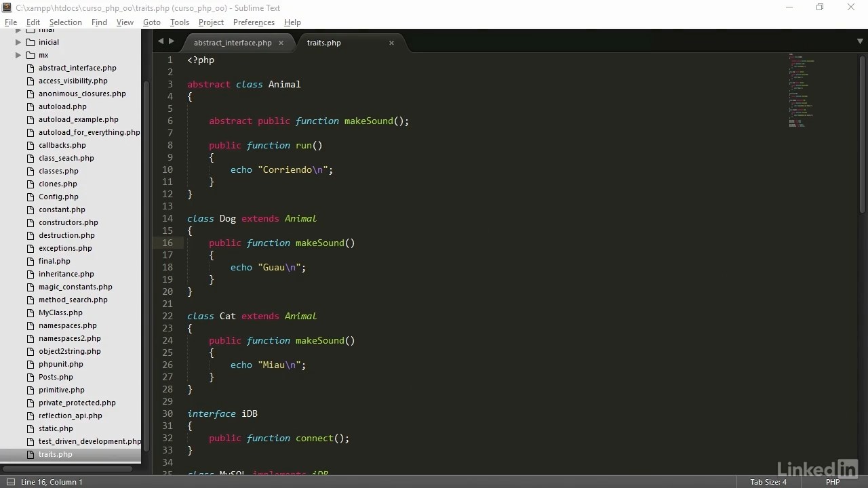868x488 pixels.
Task: Open the Selection menu
Action: coord(65,22)
